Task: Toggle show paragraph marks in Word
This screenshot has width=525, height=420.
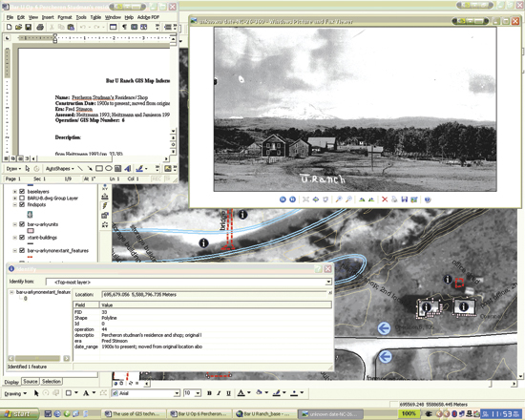Action: [124, 27]
